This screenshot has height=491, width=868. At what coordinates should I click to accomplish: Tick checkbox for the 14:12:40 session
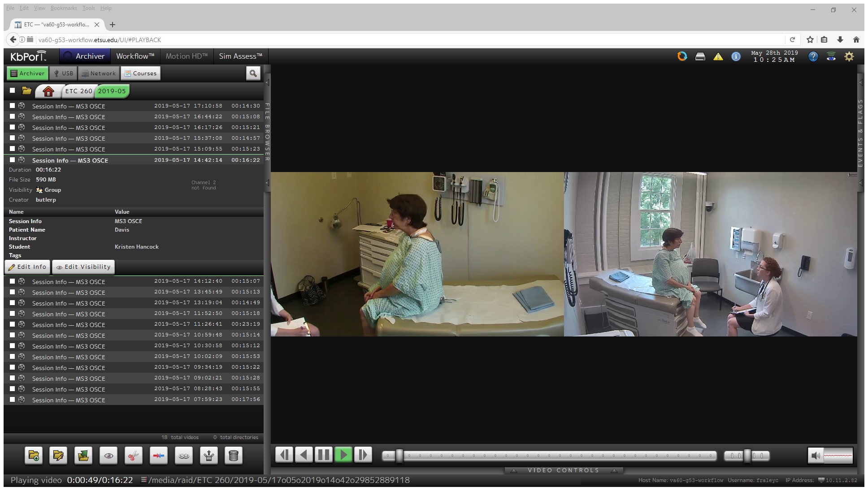tap(13, 281)
